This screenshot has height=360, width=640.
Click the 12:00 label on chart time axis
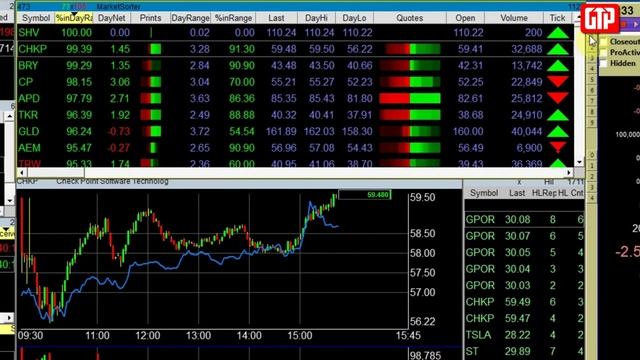tap(148, 336)
